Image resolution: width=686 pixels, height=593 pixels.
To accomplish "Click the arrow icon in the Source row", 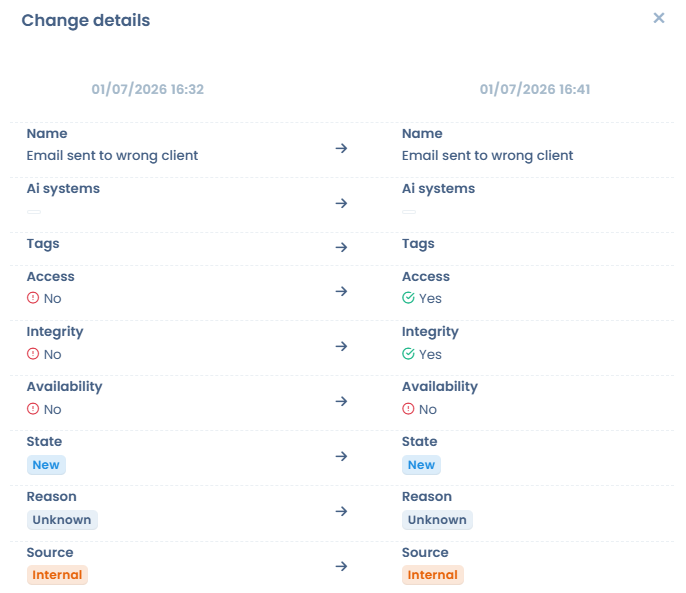I will tap(341, 566).
